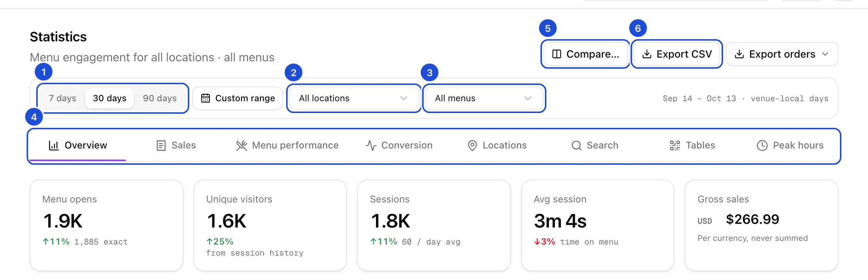
Task: Click the Menu opens 1.9K value
Action: tap(63, 221)
